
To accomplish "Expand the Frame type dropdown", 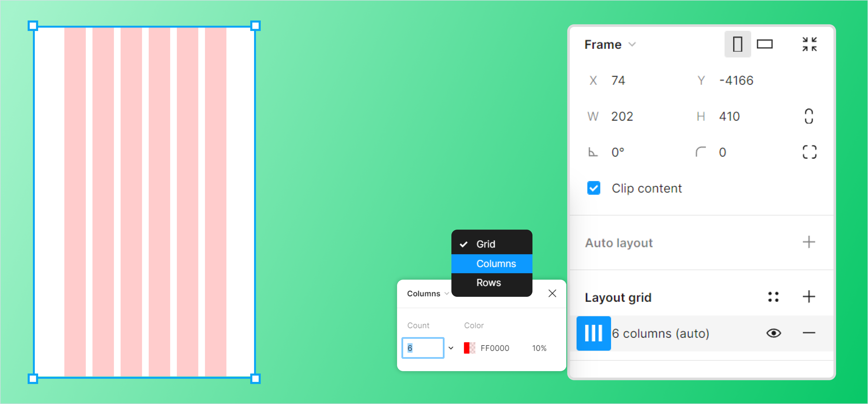I will point(609,45).
